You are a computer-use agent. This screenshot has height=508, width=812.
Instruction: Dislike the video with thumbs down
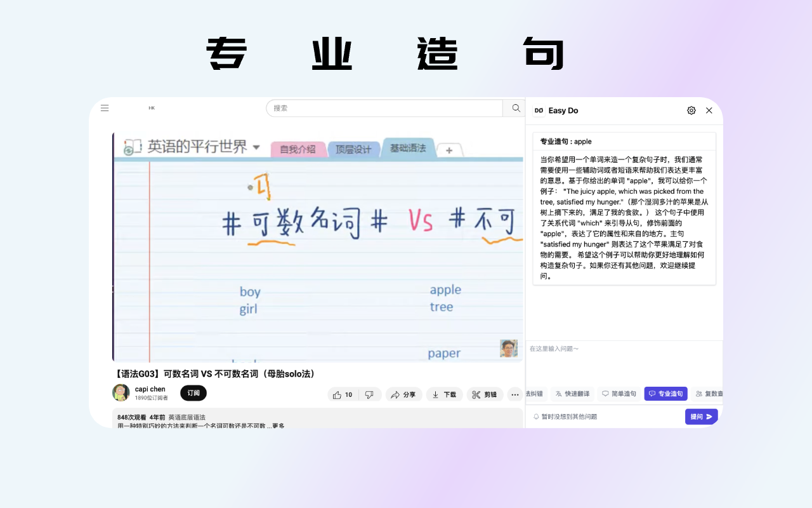point(369,395)
